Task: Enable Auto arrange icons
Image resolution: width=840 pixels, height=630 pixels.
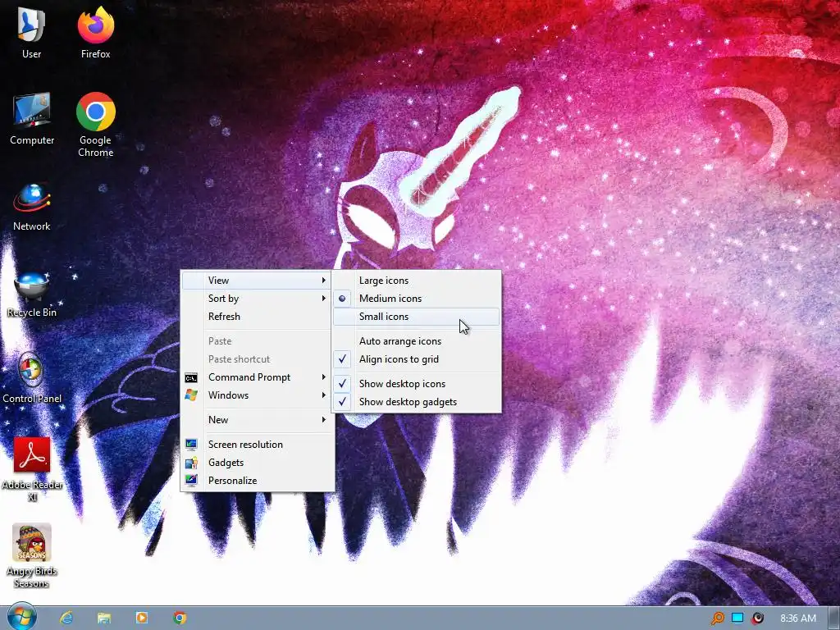Action: 416,341
